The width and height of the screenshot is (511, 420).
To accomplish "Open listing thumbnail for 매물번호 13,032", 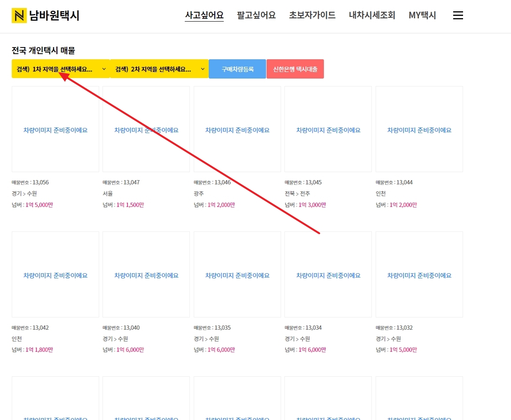I will tap(419, 274).
